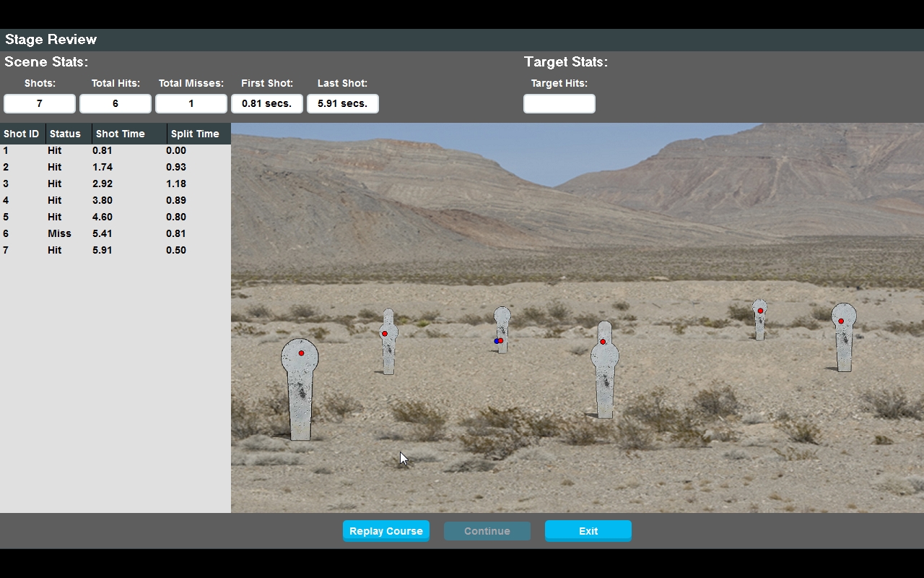Click the red hit marker on the leftmost target
The height and width of the screenshot is (578, 924).
300,353
